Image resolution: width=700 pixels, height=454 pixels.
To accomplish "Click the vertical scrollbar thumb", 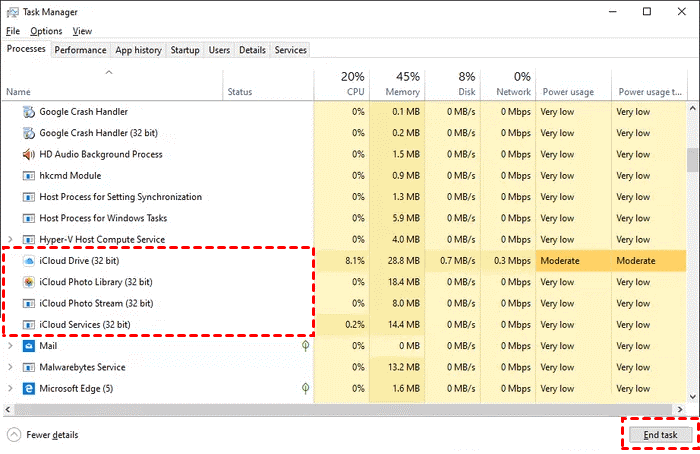I will tap(692, 158).
